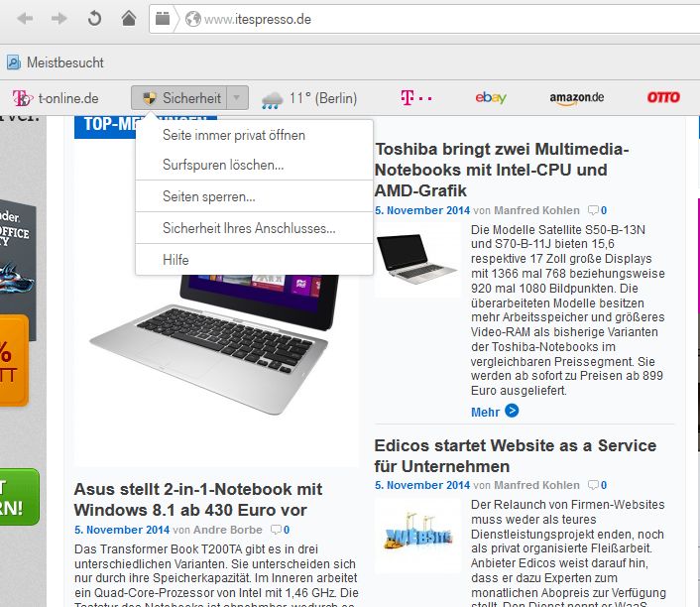
Task: Click the green ad button at left
Action: 19,497
